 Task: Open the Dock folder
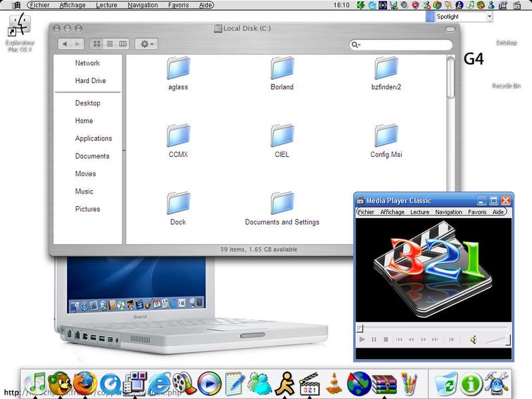[x=178, y=209]
